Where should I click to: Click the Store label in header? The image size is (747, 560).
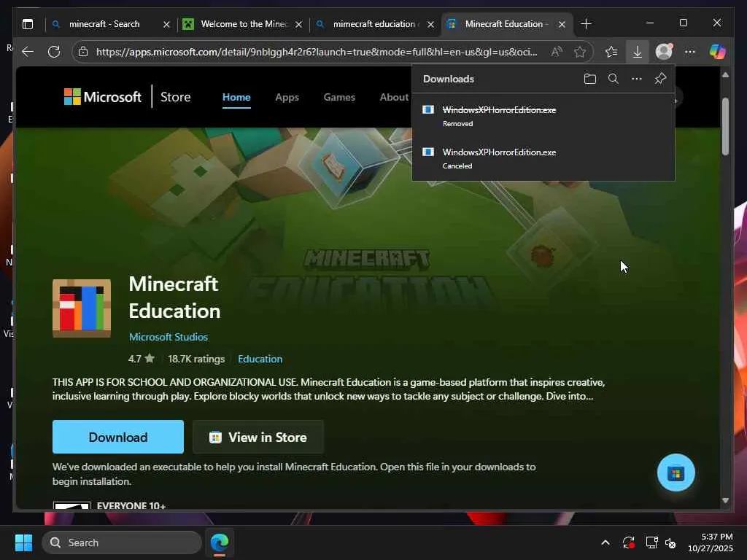[175, 97]
